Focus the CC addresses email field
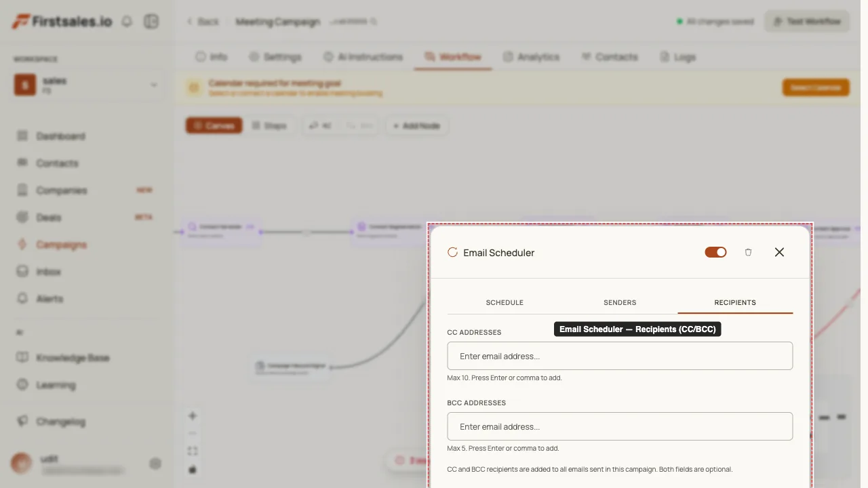Screen dimensions: 868x488 (x=620, y=356)
